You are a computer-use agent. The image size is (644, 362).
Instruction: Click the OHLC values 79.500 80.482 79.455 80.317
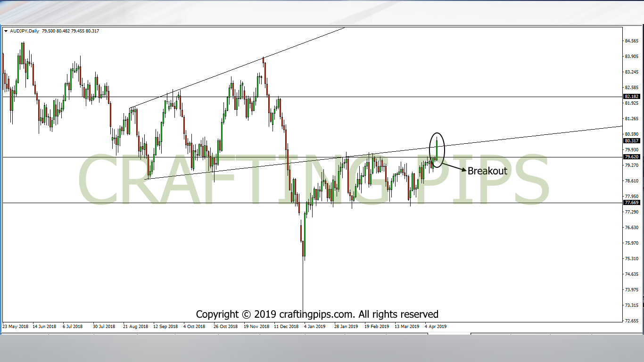(70, 31)
